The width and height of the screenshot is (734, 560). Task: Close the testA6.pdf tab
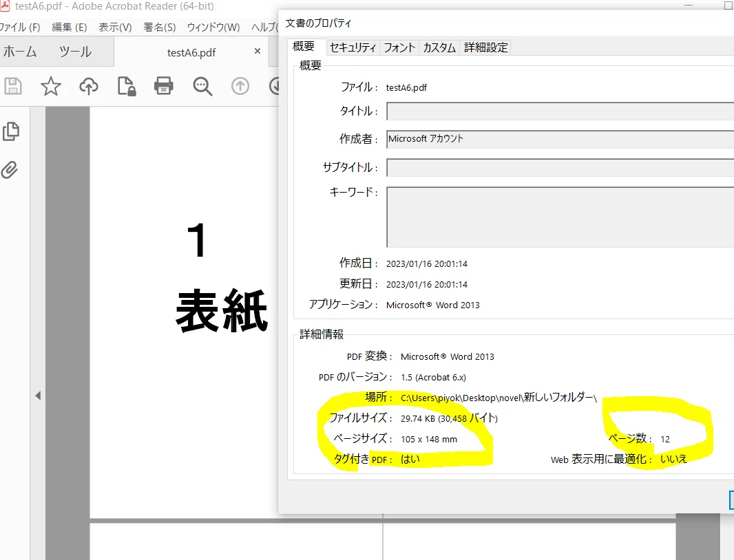[x=257, y=51]
